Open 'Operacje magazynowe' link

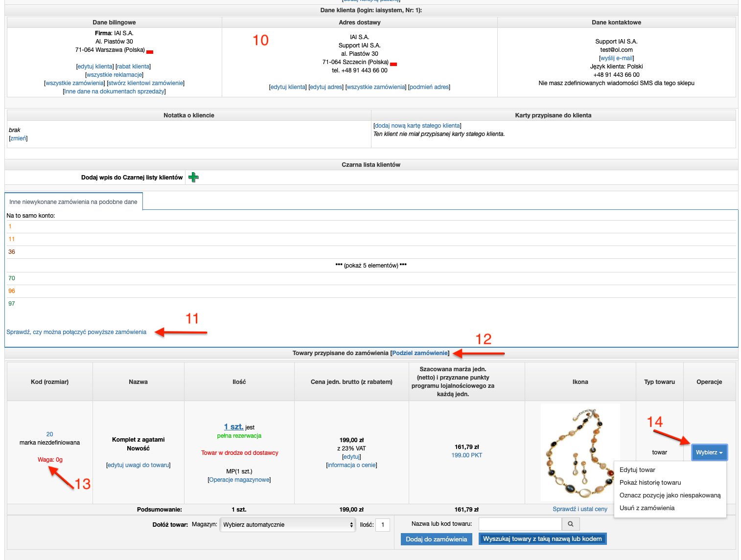(x=239, y=480)
